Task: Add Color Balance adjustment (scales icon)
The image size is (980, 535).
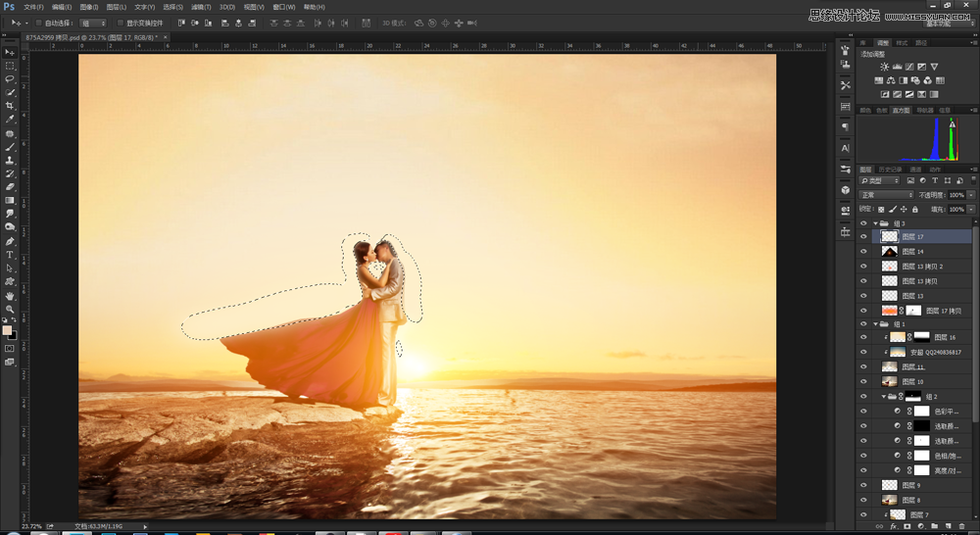Action: click(891, 80)
